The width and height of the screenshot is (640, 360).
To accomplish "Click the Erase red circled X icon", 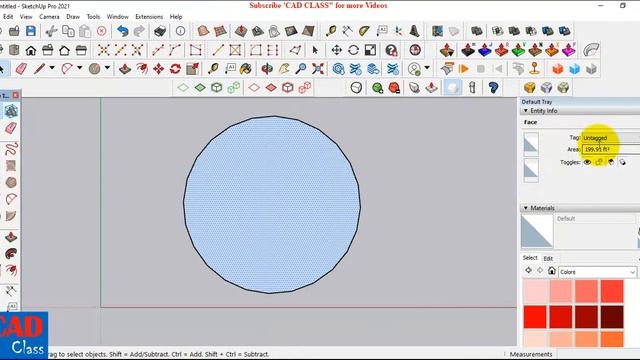I will [x=102, y=31].
